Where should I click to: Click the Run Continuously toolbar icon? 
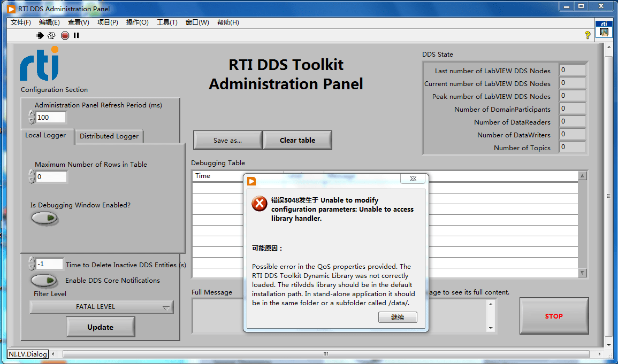(51, 35)
